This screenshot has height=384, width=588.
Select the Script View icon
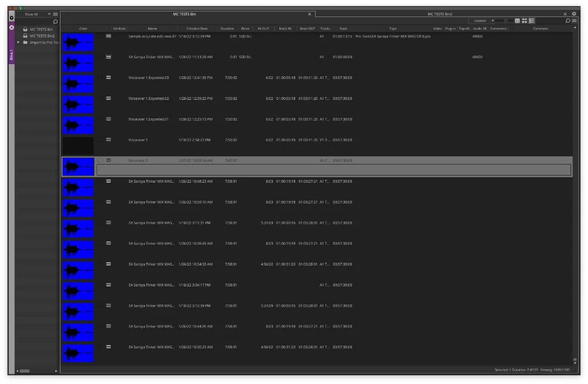tap(531, 20)
